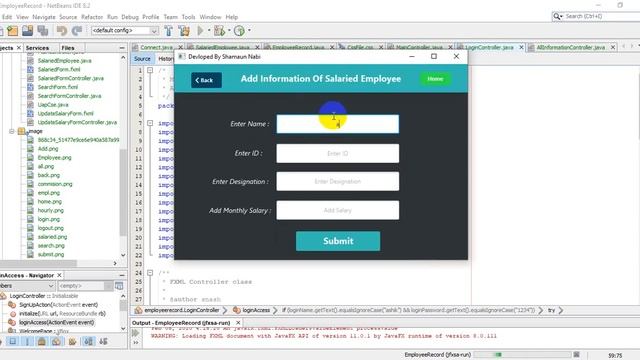Click the Profile Project clock icon
This screenshot has width=640, height=360.
click(x=240, y=31)
